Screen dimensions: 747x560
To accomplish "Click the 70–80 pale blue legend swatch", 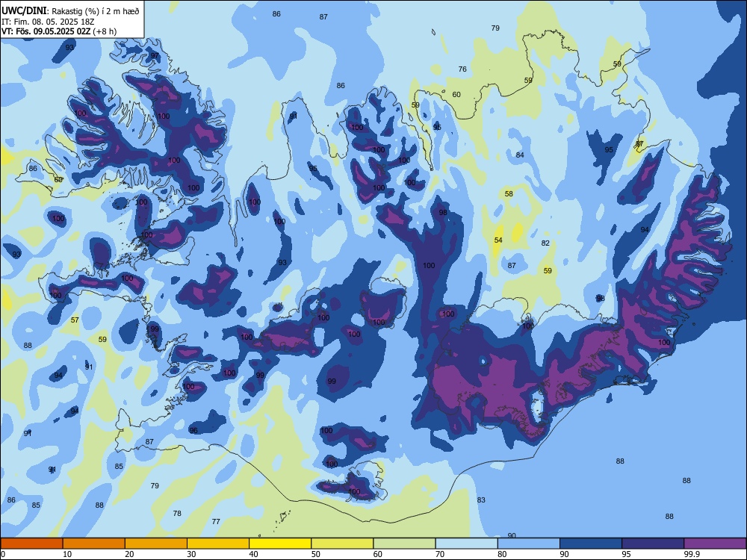I will [x=466, y=544].
